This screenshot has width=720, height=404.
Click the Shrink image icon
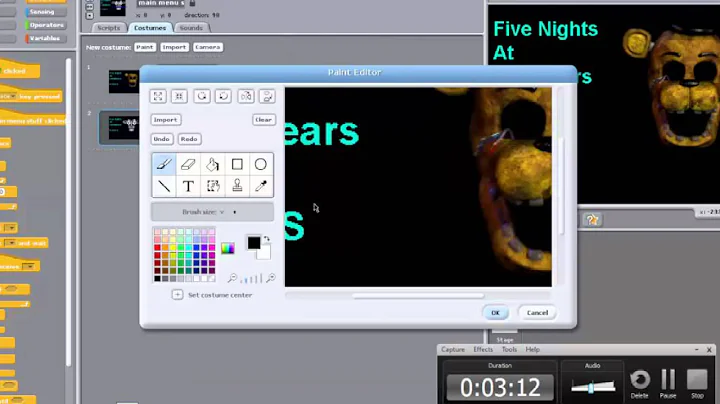point(179,96)
